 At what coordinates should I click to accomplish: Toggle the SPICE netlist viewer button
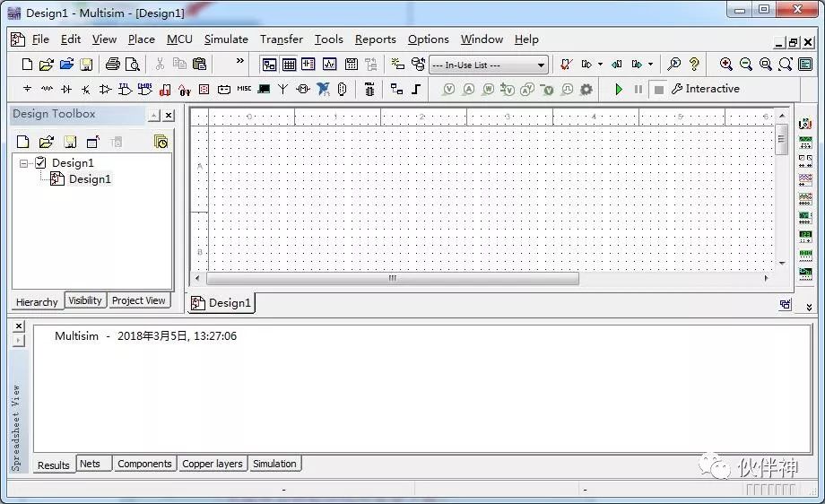(308, 65)
